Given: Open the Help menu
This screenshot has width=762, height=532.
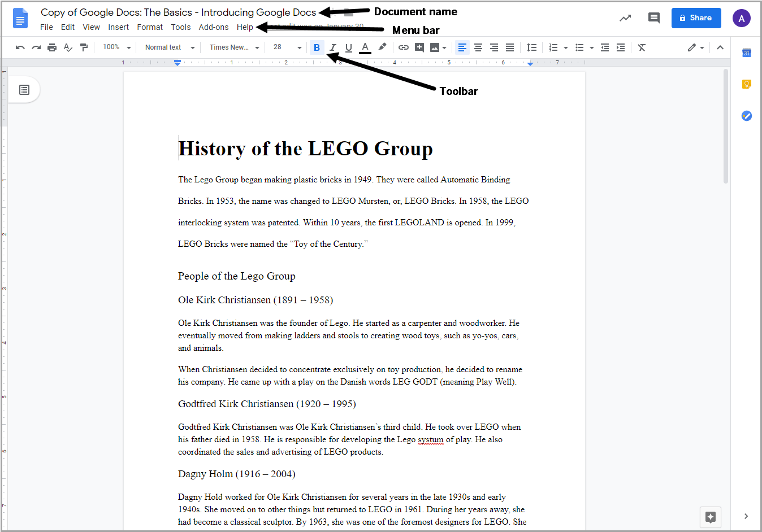Looking at the screenshot, I should coord(245,27).
